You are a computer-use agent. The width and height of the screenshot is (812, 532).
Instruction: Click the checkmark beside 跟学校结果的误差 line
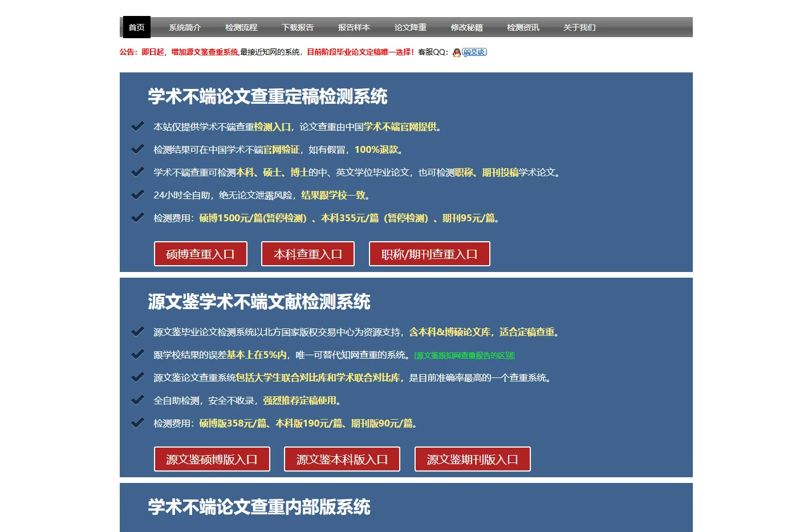click(x=137, y=354)
